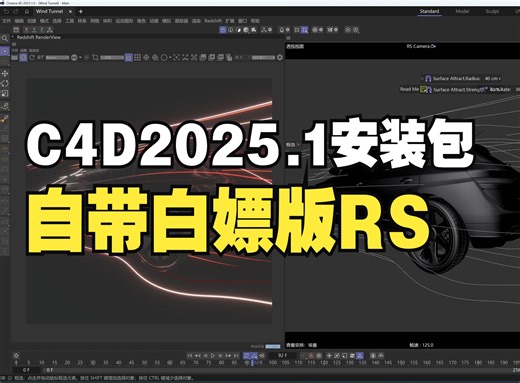Image resolution: width=520 pixels, height=383 pixels.
Task: Click the copy frames icon in RenderView toolbar
Action: pyautogui.click(x=229, y=57)
